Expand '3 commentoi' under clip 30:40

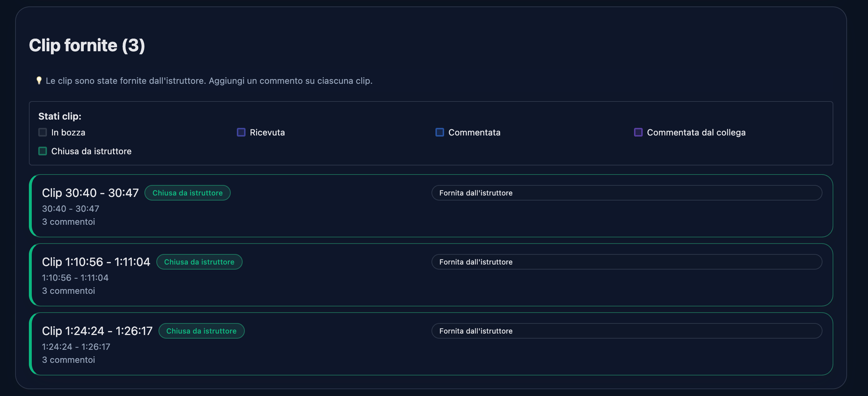click(69, 222)
